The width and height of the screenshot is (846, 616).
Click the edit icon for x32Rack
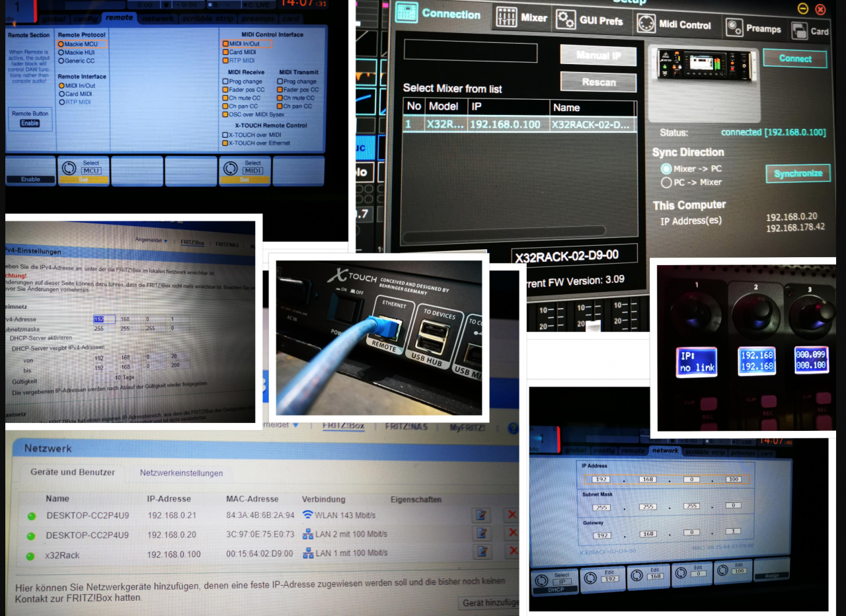[482, 552]
